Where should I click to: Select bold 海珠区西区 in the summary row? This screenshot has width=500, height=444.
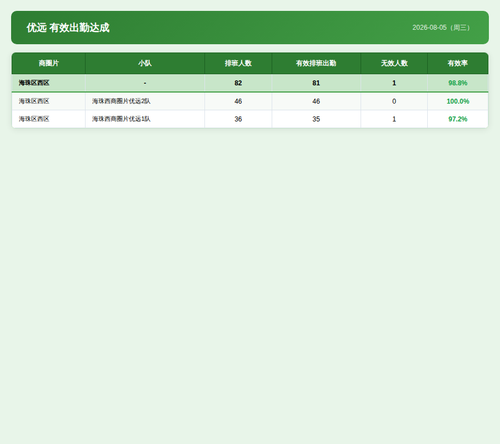click(x=34, y=83)
